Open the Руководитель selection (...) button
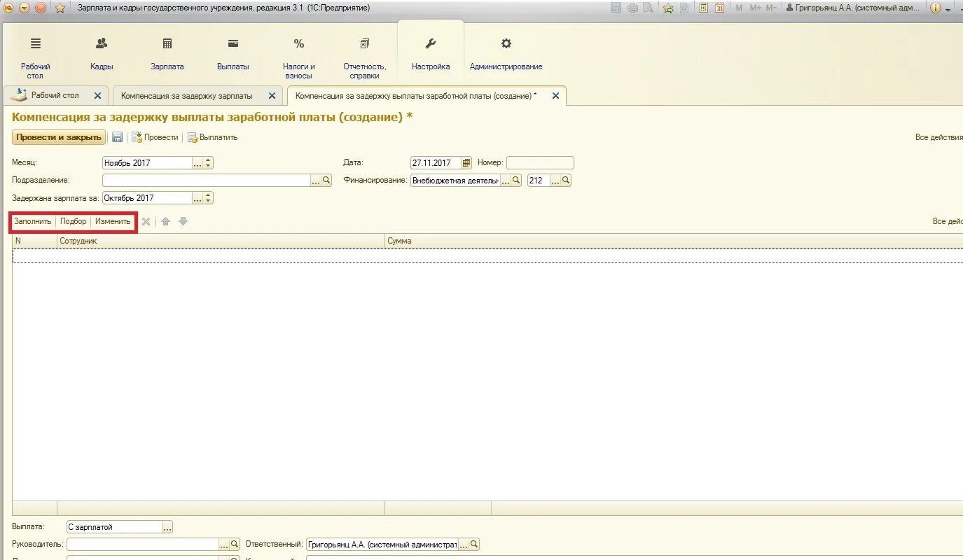 click(x=224, y=544)
